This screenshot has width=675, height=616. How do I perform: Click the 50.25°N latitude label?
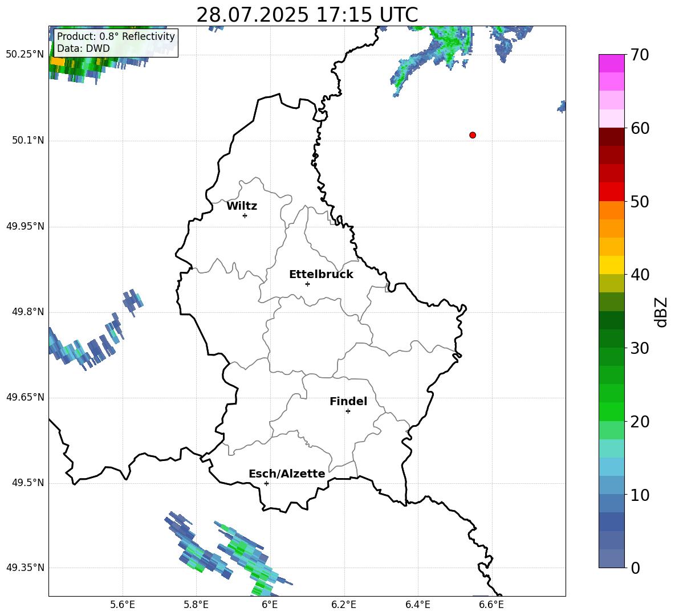pyautogui.click(x=25, y=55)
